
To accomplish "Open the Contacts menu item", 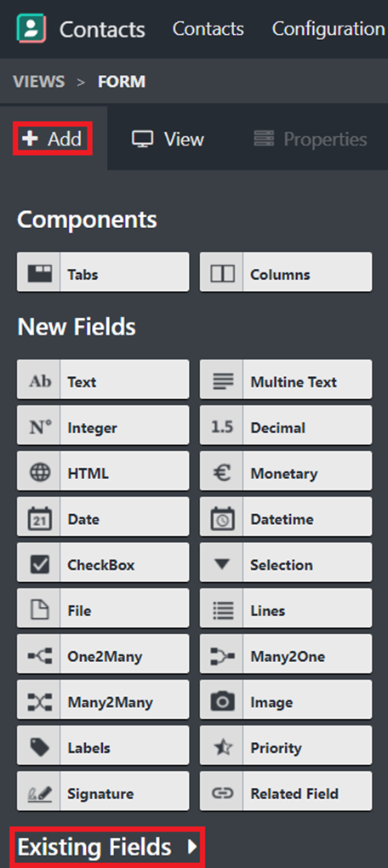I will pyautogui.click(x=208, y=28).
